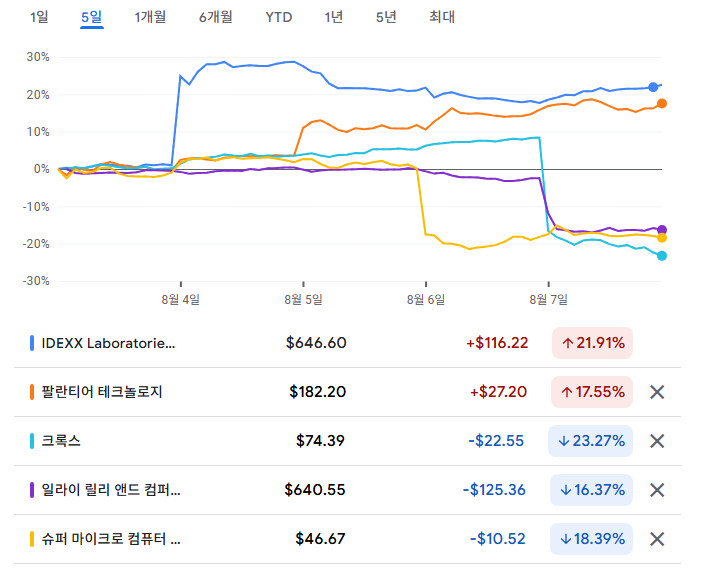711x571 pixels.
Task: Click the blue endpoint dot on chart
Action: tap(653, 87)
